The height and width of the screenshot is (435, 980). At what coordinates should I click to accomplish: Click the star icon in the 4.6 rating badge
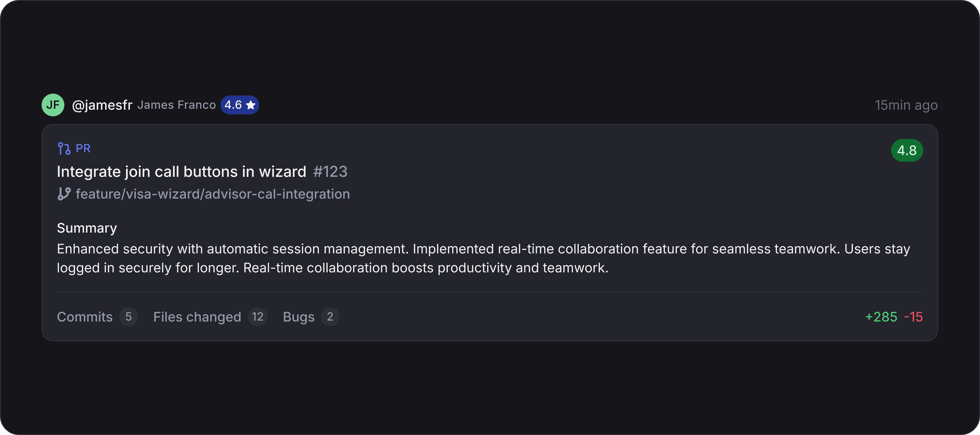pyautogui.click(x=251, y=105)
